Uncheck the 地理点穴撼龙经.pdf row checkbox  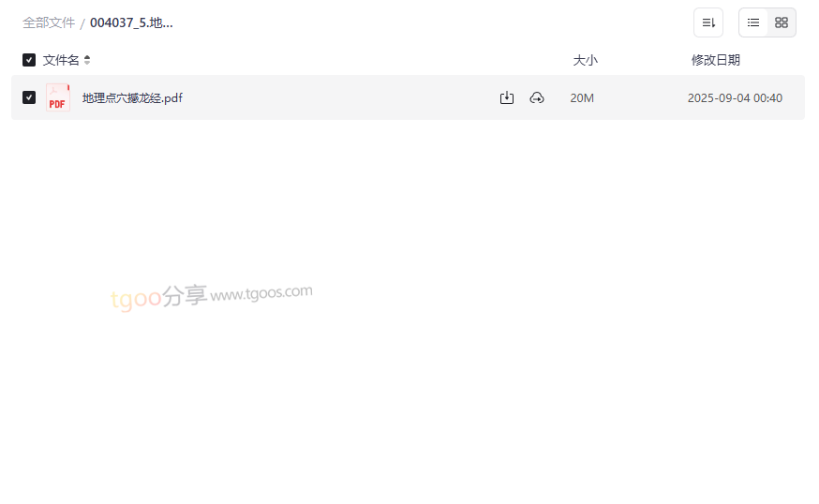[x=29, y=97]
